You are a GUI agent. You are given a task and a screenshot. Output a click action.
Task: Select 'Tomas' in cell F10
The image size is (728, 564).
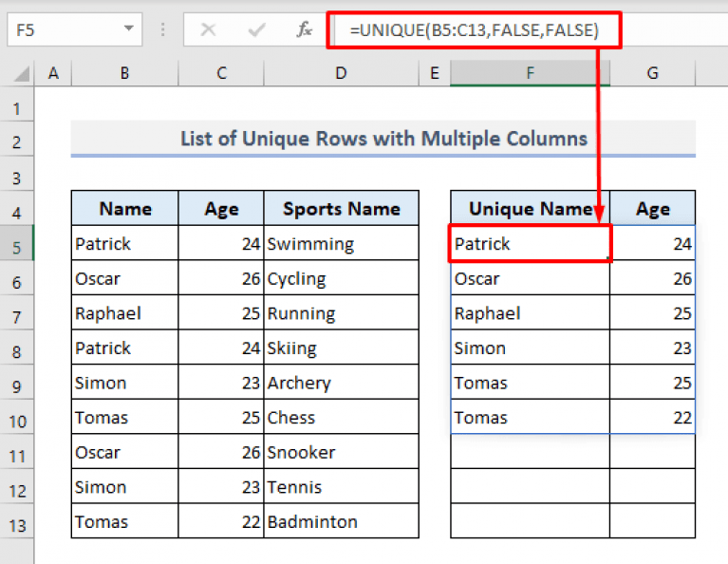pyautogui.click(x=531, y=418)
